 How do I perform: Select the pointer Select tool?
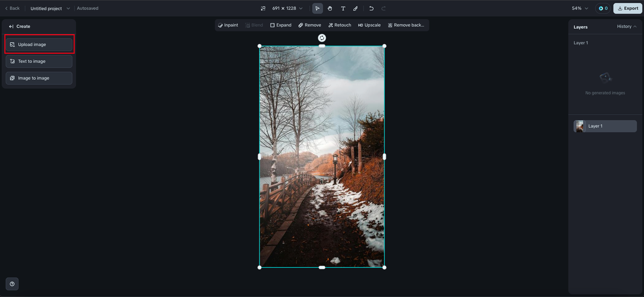tap(317, 9)
